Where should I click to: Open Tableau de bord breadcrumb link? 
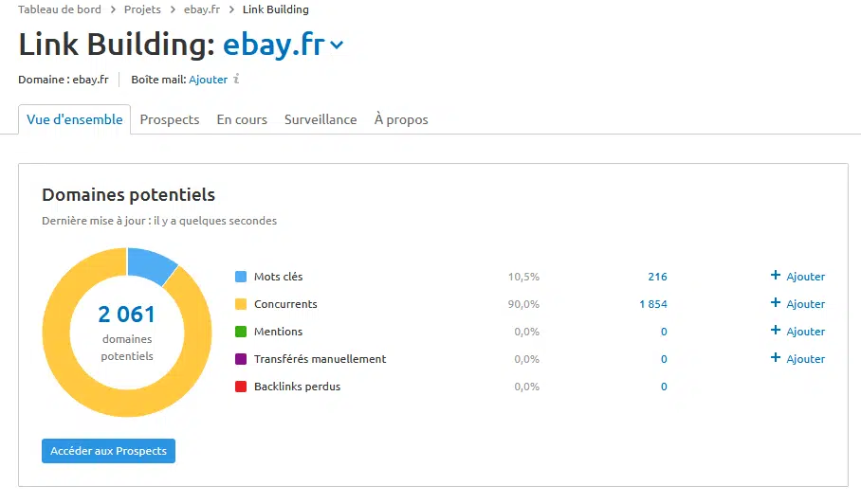point(60,9)
